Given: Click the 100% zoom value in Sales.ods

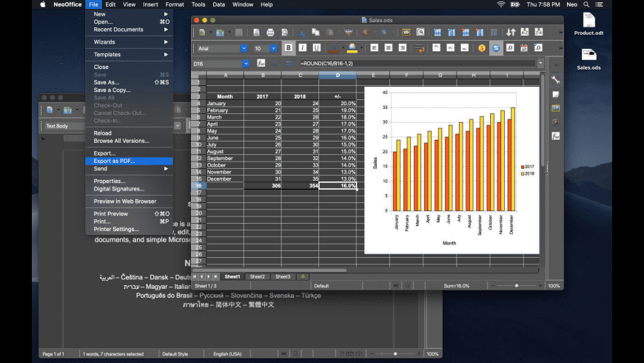Looking at the screenshot, I should 554,286.
